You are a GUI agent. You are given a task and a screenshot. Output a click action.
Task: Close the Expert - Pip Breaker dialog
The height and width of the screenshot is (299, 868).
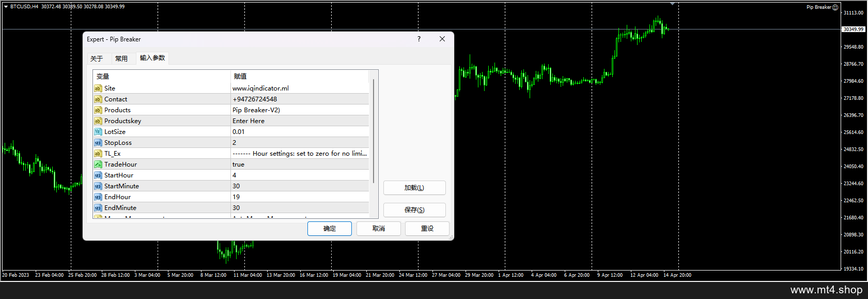click(442, 39)
